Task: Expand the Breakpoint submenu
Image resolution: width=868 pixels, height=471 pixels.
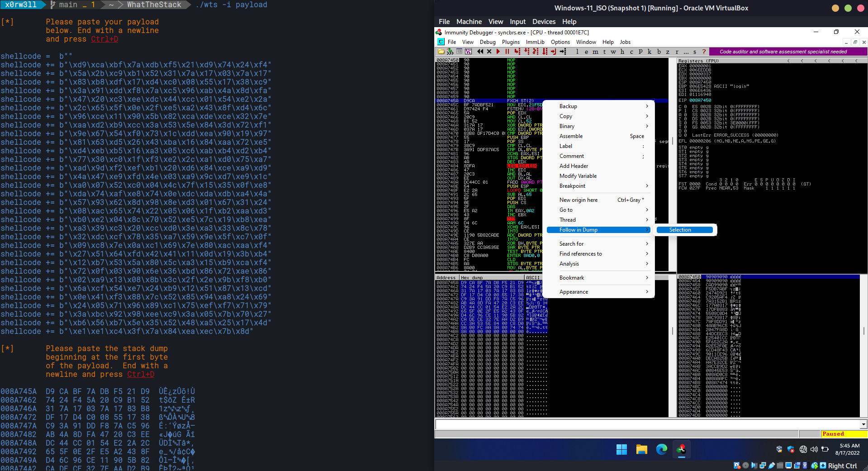Action: pyautogui.click(x=598, y=186)
